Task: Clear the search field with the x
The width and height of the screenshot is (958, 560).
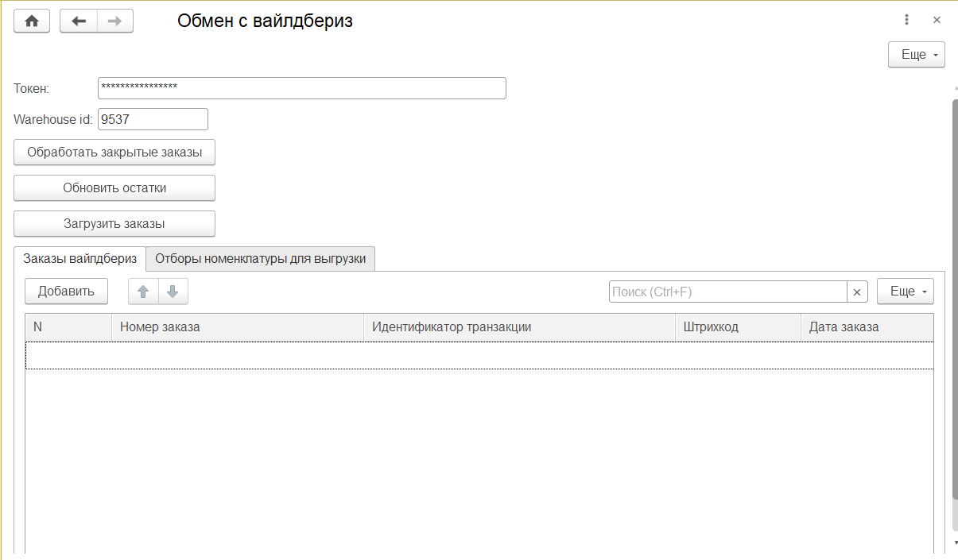Action: point(857,292)
